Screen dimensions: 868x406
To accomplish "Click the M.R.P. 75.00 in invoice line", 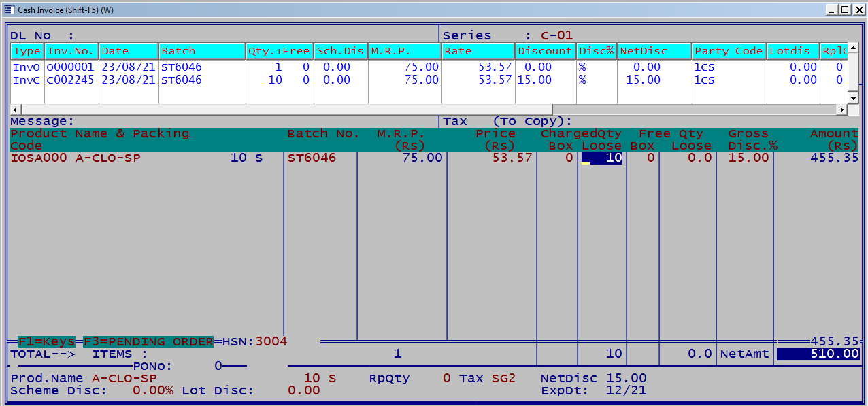I will tap(422, 158).
